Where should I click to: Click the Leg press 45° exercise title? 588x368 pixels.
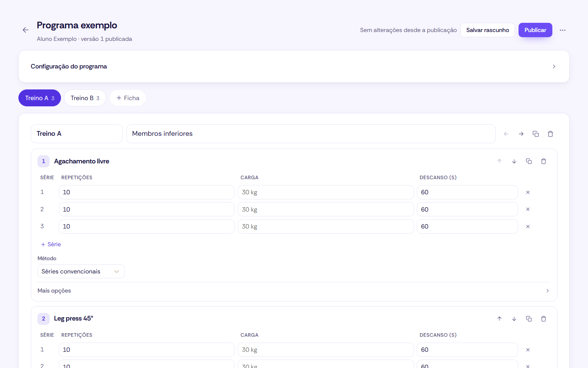[x=73, y=319]
